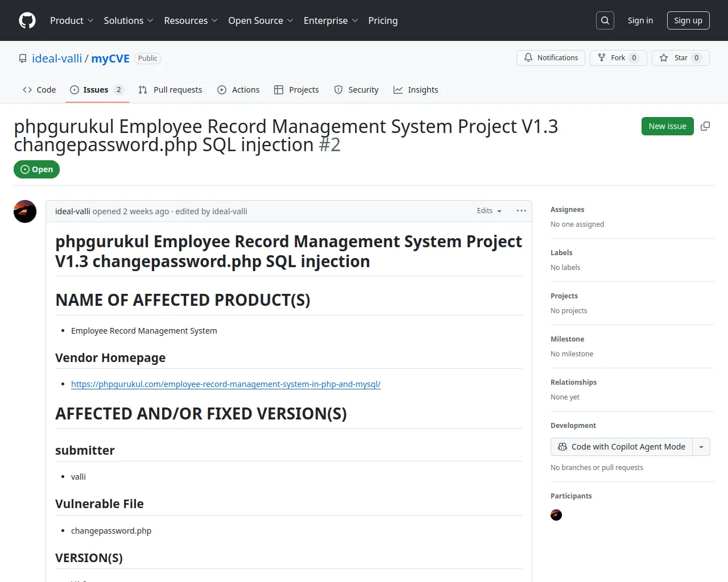View the participant avatar in sidebar
This screenshot has height=582, width=728.
pos(556,515)
